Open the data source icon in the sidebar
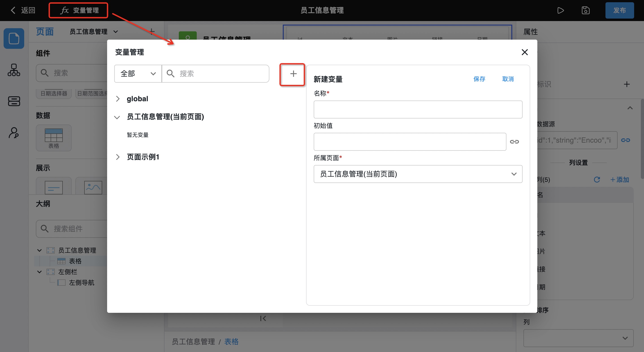This screenshot has width=644, height=352. pos(14,101)
